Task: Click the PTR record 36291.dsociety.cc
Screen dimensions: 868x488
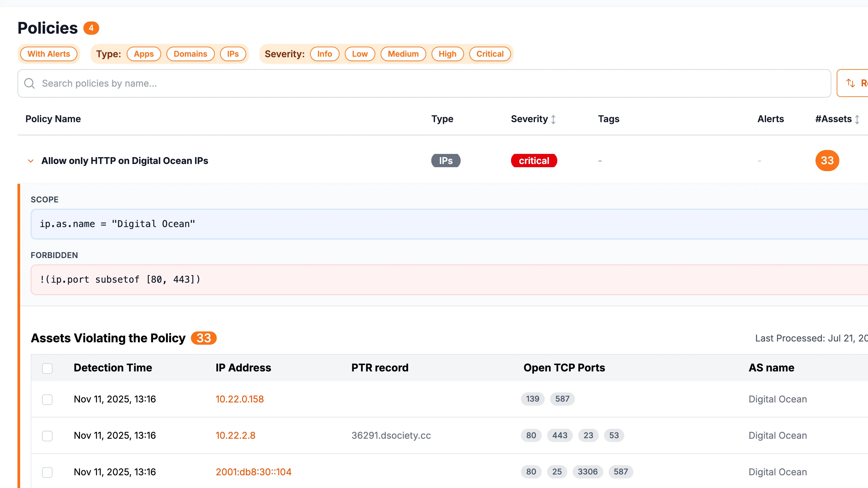Action: (391, 436)
